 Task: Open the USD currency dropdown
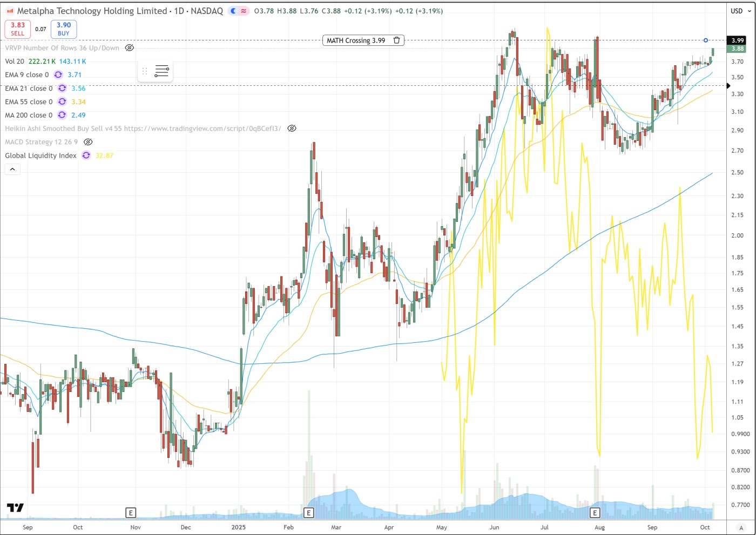pyautogui.click(x=737, y=11)
